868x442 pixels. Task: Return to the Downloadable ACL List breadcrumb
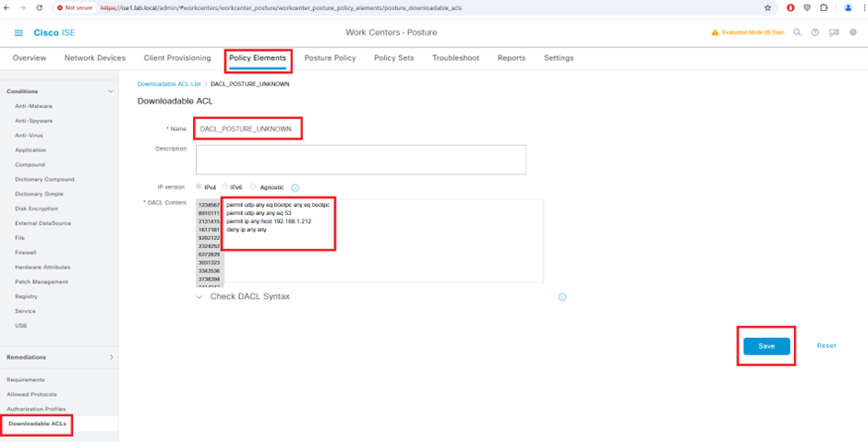click(x=169, y=84)
